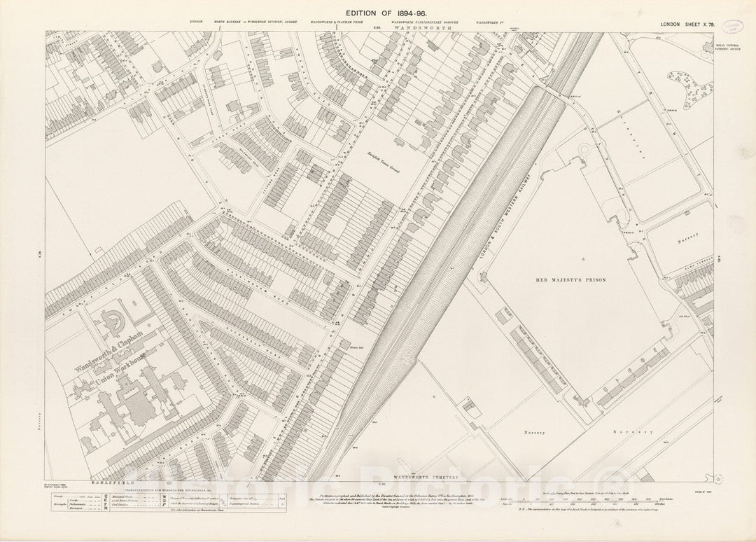Screen dimensions: 756x542
Task: Click the circular feature at prison entrance
Action: point(585,150)
